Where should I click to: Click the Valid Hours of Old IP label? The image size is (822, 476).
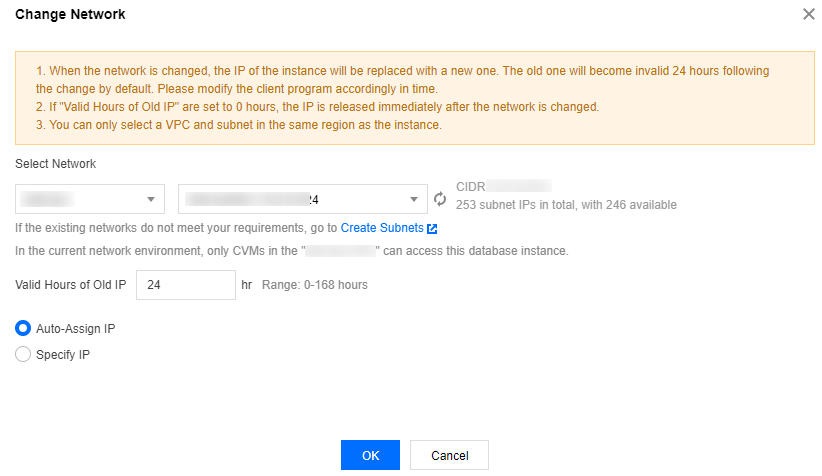click(71, 285)
